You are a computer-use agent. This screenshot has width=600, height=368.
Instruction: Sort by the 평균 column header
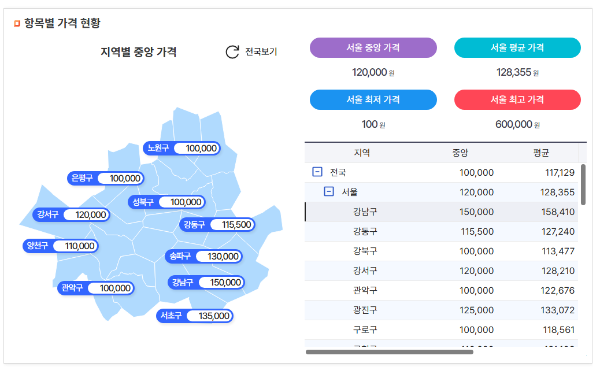[x=541, y=153]
